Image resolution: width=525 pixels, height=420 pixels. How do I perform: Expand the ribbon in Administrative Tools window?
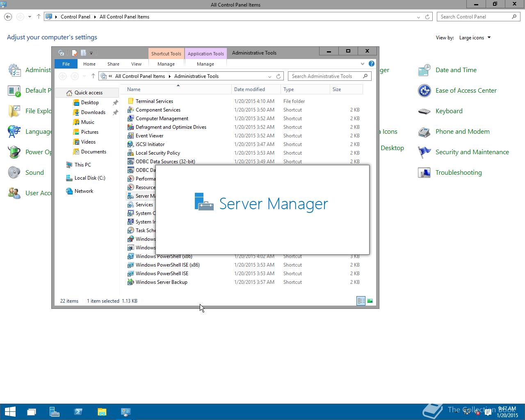pos(362,64)
